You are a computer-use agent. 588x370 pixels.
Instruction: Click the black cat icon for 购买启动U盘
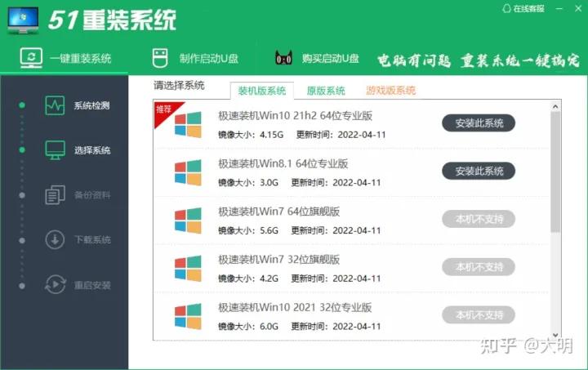284,58
